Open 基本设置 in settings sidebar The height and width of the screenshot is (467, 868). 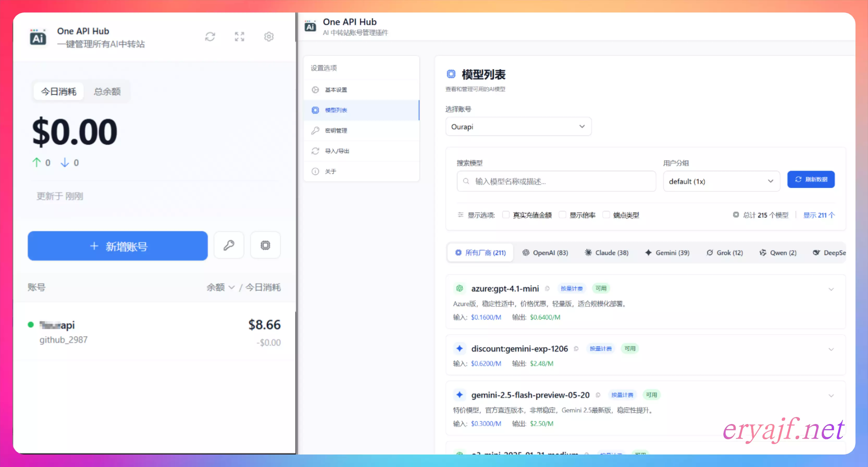pyautogui.click(x=361, y=90)
